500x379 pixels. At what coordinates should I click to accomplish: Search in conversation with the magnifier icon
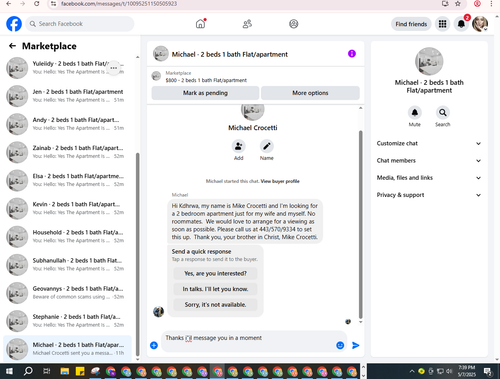pos(443,113)
